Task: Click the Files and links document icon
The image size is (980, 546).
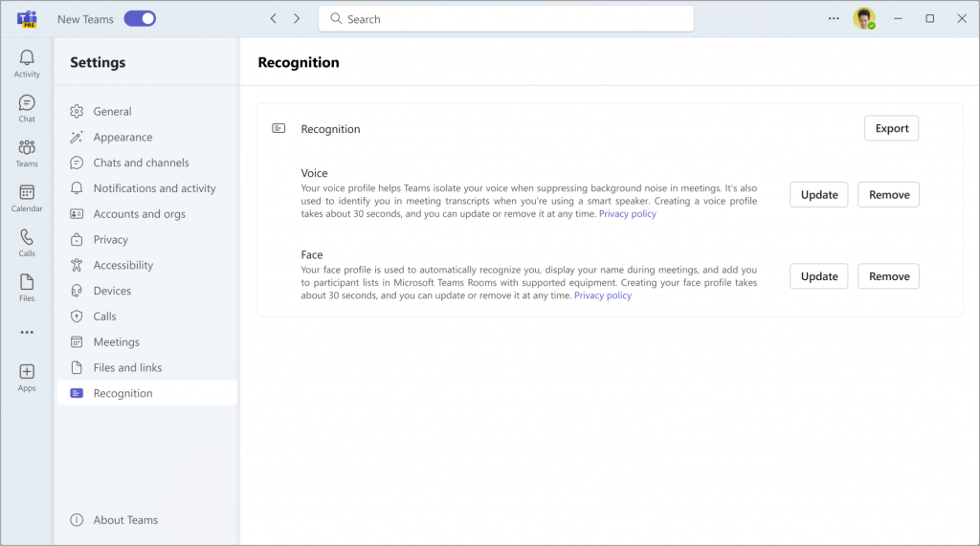Action: coord(77,367)
